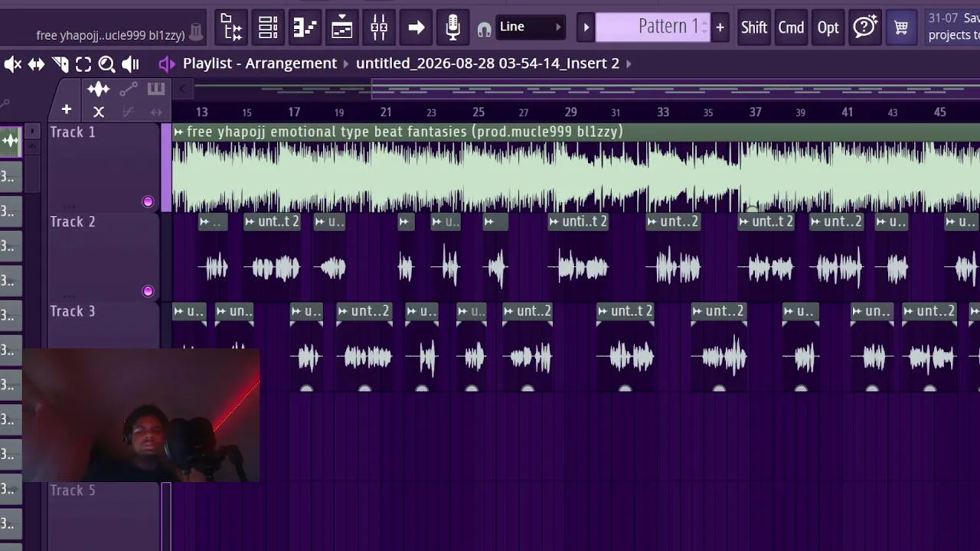Select untitled_2026-08-28 03-54-14_Insert 2 breadcrumb
The image size is (980, 551).
point(488,64)
